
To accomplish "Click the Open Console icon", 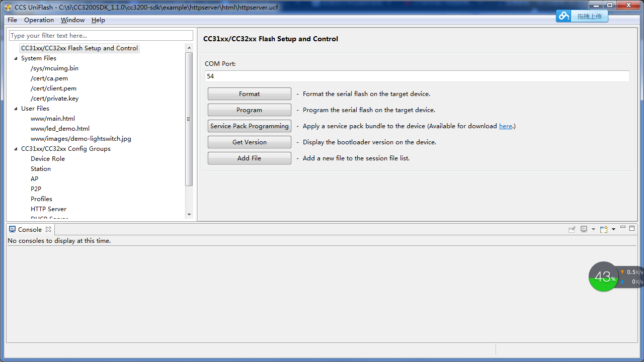I will pos(604,229).
